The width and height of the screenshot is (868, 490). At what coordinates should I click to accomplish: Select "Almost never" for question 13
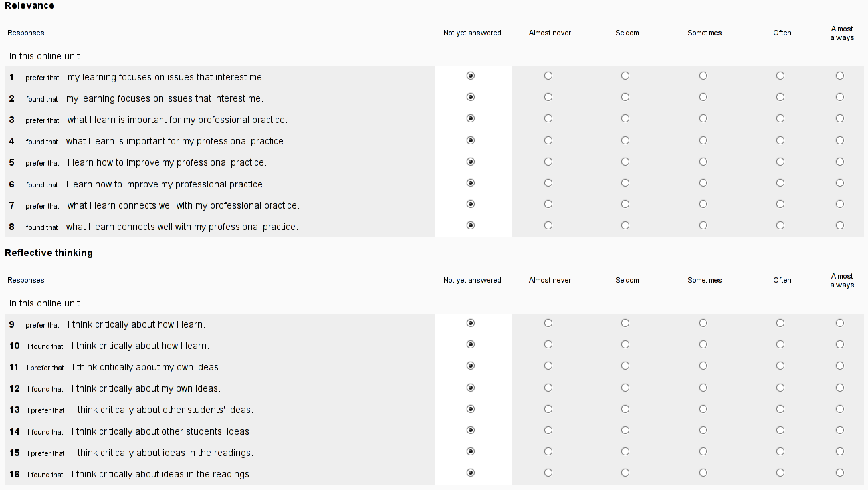coord(548,409)
